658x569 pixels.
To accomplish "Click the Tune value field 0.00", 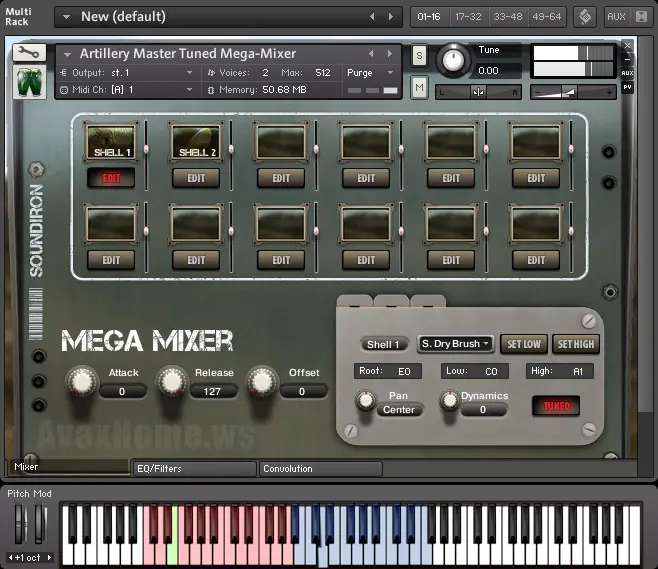I will pyautogui.click(x=498, y=70).
